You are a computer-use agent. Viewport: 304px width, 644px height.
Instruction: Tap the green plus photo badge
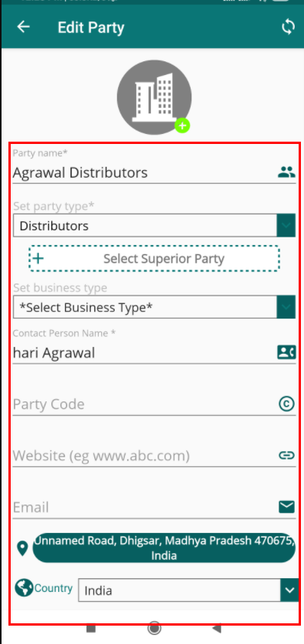pyautogui.click(x=182, y=126)
